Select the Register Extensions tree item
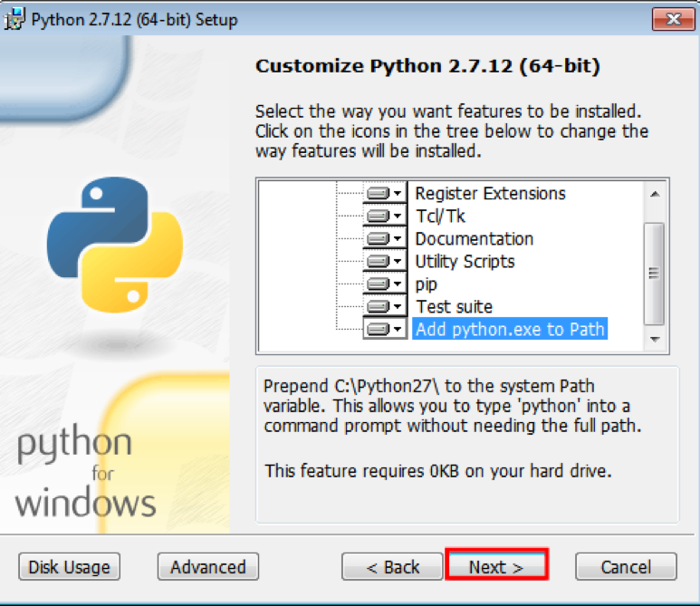 coord(490,194)
